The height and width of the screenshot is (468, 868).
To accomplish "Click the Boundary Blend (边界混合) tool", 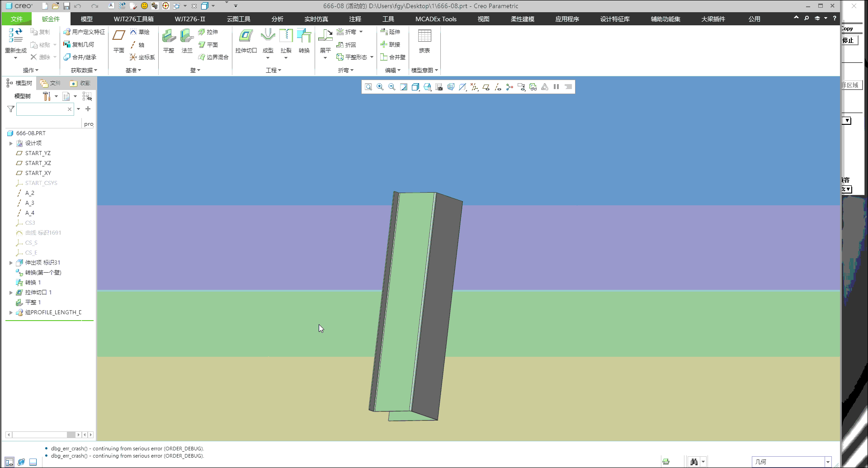I will point(213,57).
